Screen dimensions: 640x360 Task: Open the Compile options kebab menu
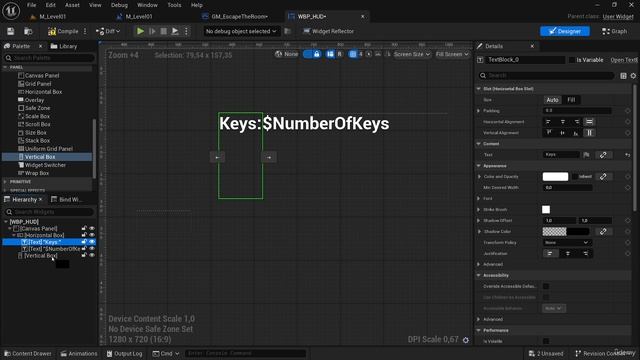85,31
